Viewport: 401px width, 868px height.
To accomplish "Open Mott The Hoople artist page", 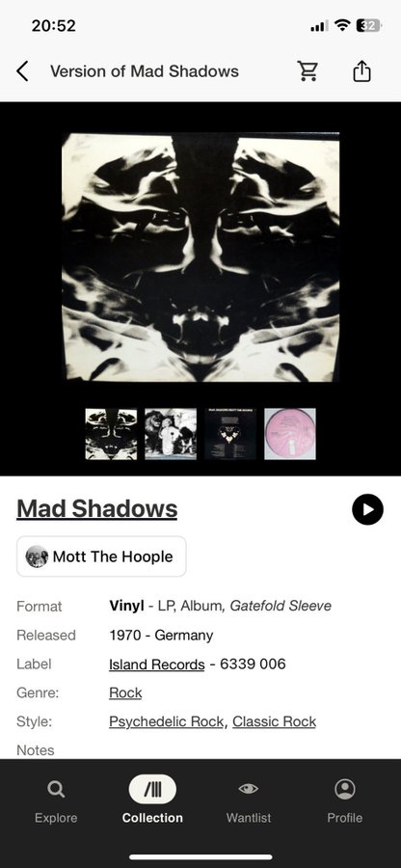I will tap(101, 556).
